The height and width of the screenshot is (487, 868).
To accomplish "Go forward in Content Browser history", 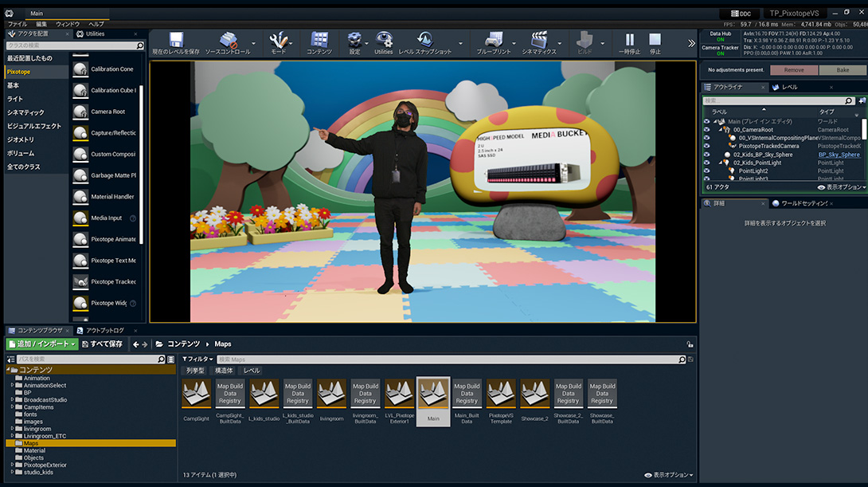I will tap(145, 344).
